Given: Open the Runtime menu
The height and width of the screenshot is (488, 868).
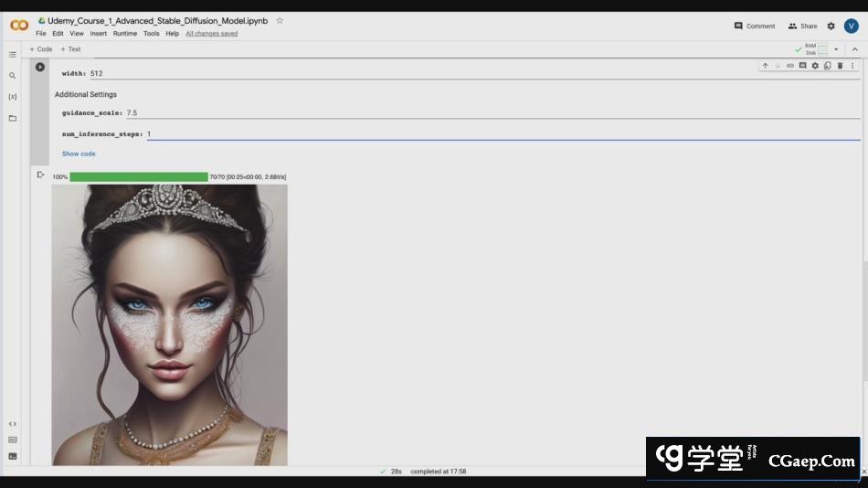Looking at the screenshot, I should point(125,34).
